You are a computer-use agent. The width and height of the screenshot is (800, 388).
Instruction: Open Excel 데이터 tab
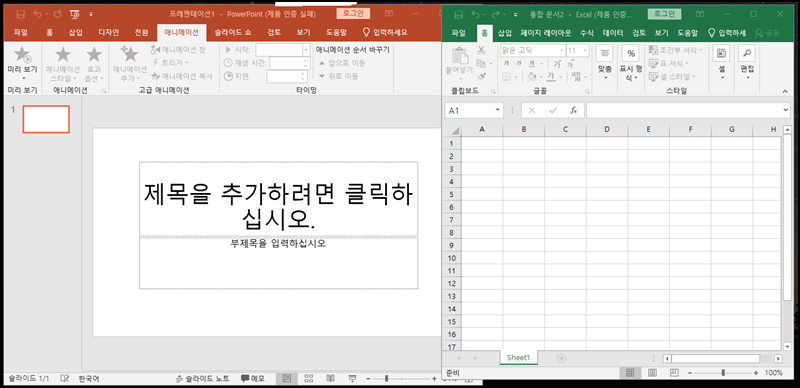[613, 33]
